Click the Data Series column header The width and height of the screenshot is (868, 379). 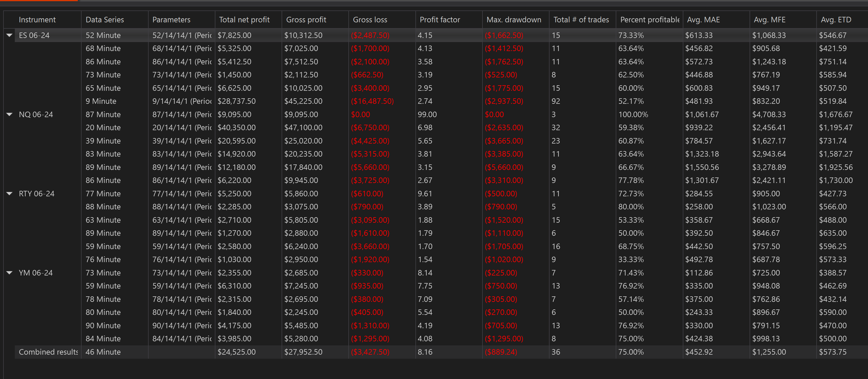pos(105,19)
